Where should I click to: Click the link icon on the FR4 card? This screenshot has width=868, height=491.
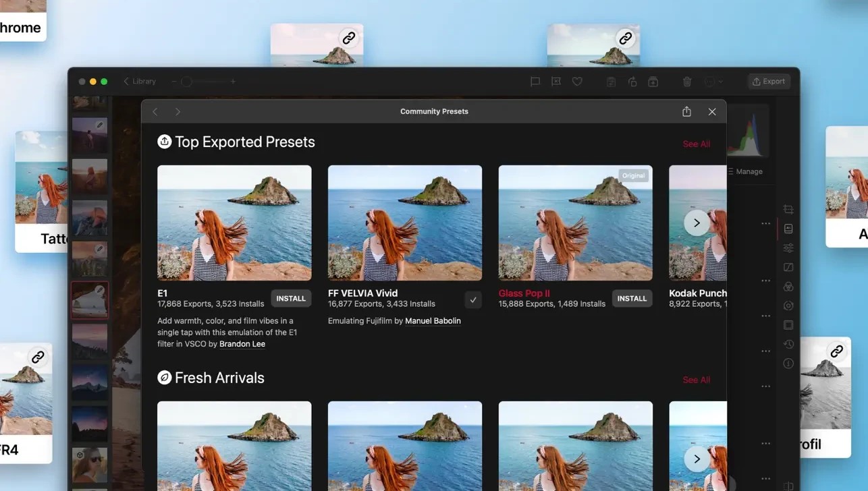point(38,357)
